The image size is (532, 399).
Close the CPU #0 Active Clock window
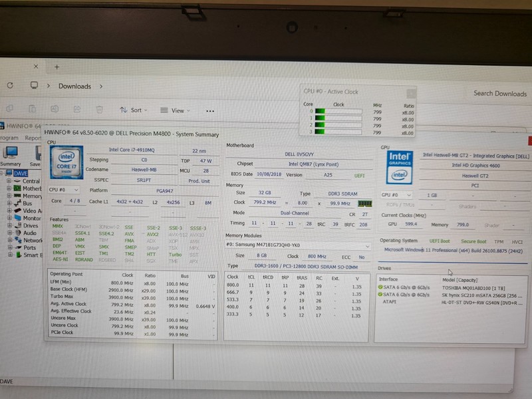pos(411,93)
